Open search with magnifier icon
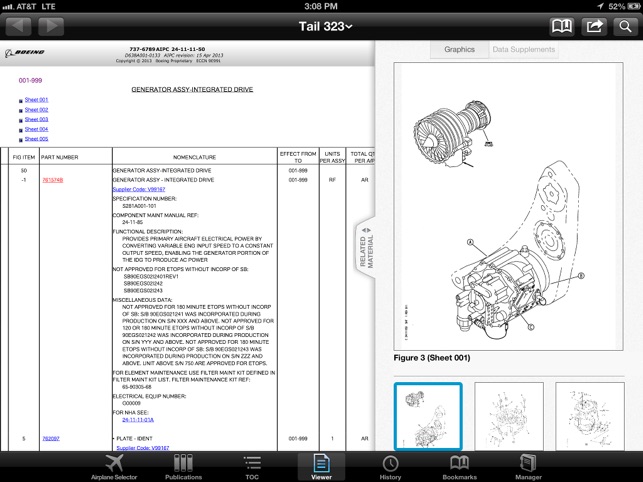The image size is (643, 482). pyautogui.click(x=625, y=27)
